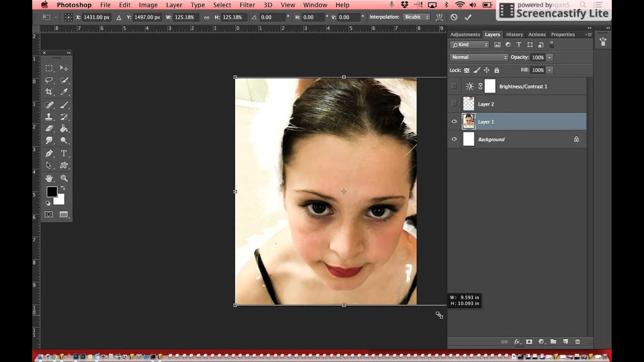This screenshot has width=644, height=362.
Task: Select the Paint Bucket tool
Action: (64, 129)
